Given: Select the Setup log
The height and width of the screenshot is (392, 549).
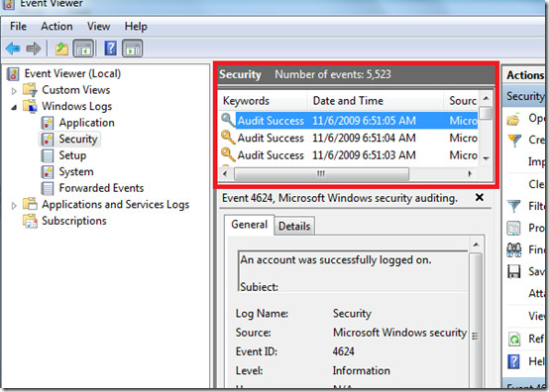Looking at the screenshot, I should tap(72, 155).
